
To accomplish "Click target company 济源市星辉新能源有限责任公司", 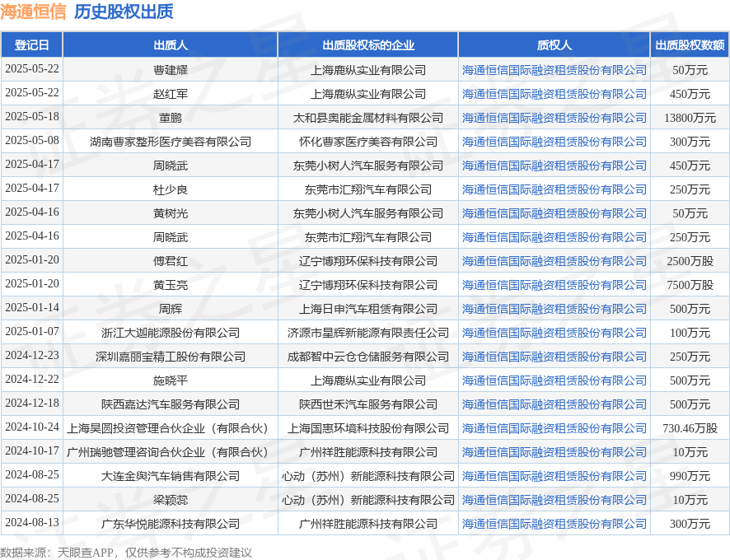I will click(368, 333).
